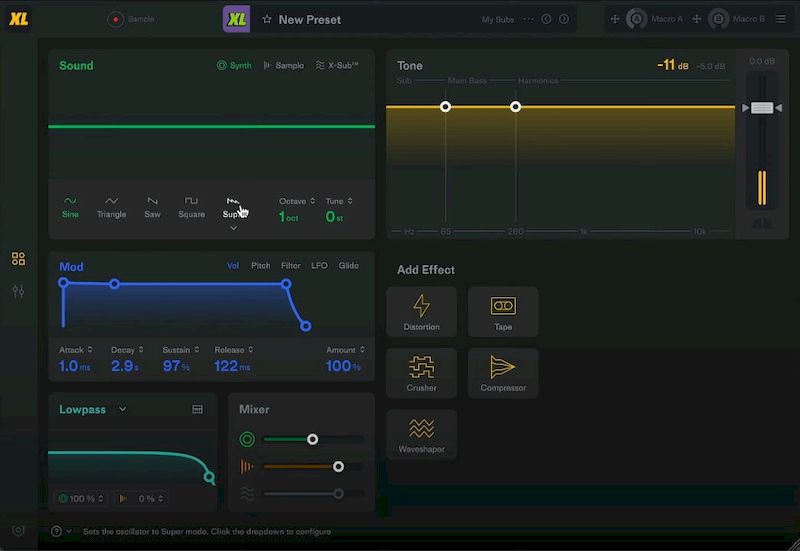Add the Distortion effect

(421, 311)
